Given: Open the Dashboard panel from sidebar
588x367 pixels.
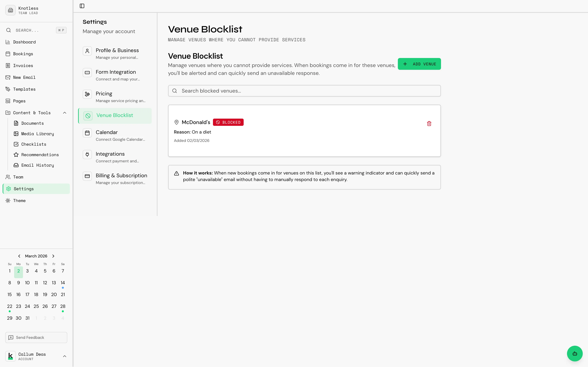Looking at the screenshot, I should (24, 42).
